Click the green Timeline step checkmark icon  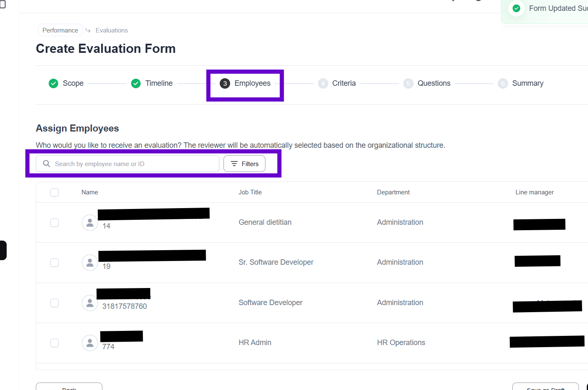[136, 84]
